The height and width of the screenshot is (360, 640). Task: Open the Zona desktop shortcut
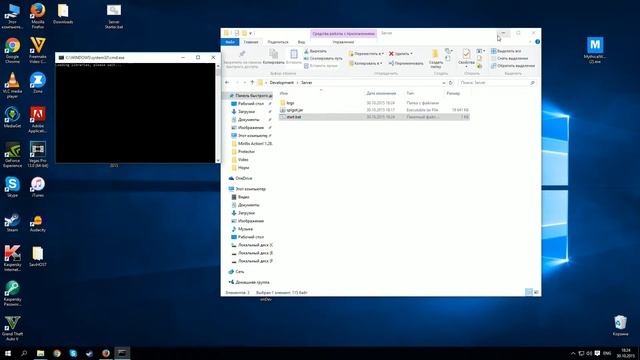(38, 82)
